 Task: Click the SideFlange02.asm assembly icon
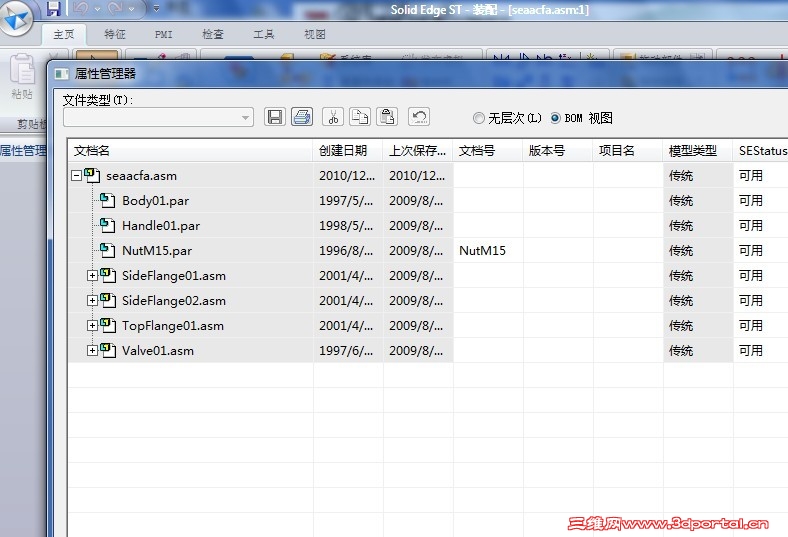tap(108, 300)
